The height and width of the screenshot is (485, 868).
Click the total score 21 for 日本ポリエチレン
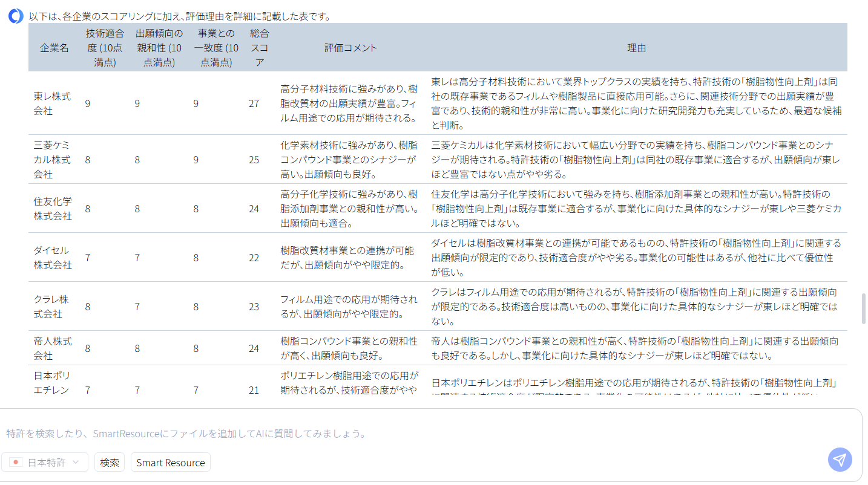point(254,390)
